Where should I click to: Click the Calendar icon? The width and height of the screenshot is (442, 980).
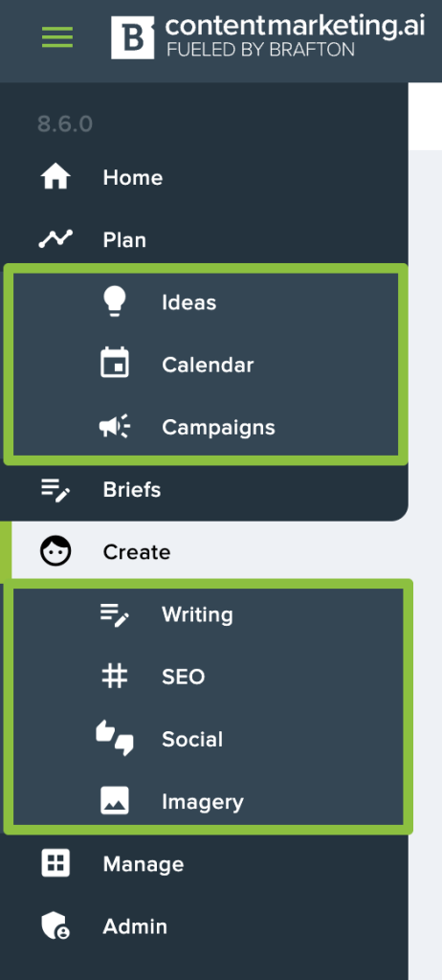(115, 363)
